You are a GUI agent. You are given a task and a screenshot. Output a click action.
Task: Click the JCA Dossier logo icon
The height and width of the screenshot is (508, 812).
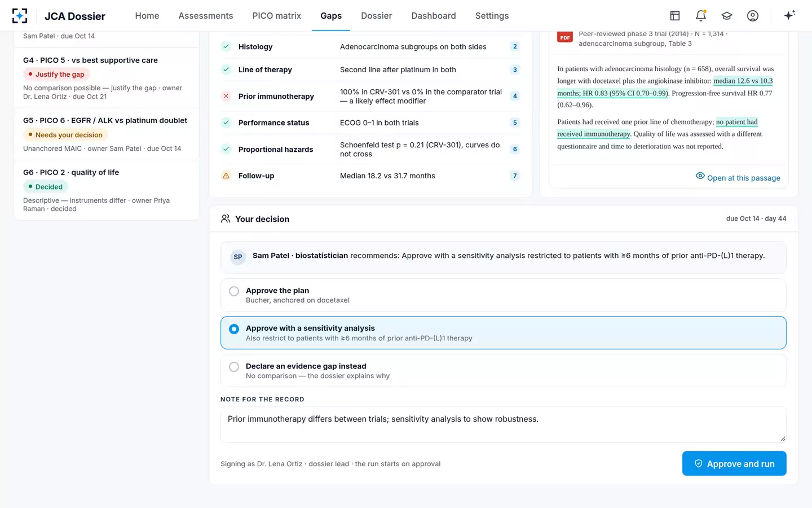tap(20, 16)
